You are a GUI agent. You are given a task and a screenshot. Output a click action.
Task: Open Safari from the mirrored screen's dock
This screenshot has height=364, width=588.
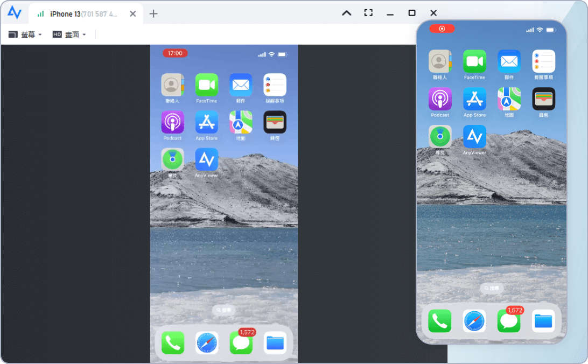pos(207,342)
